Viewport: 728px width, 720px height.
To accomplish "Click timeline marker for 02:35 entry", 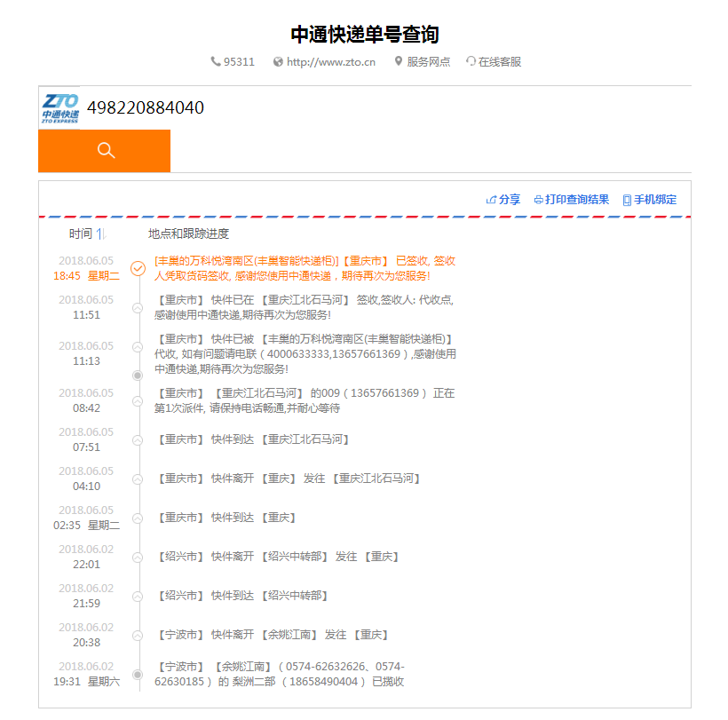I will [x=138, y=518].
